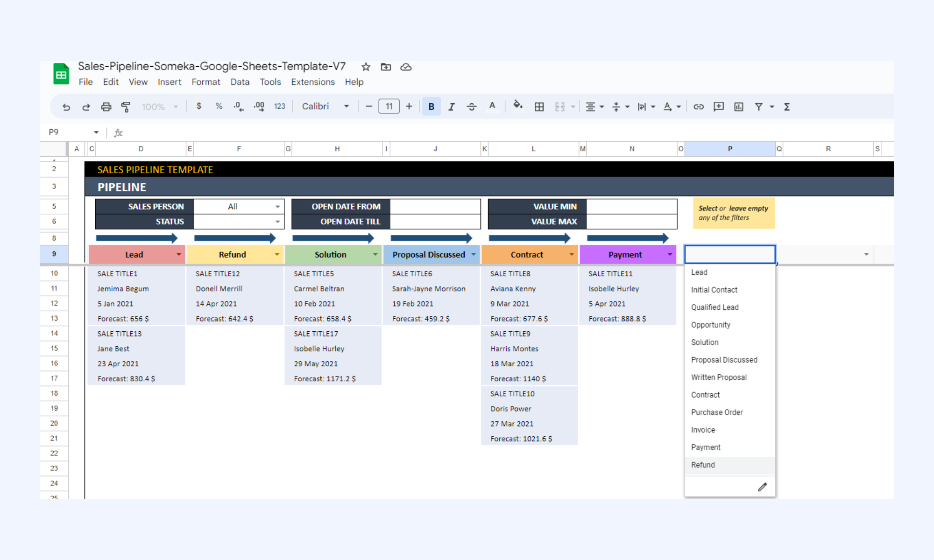Format as percent icon
Screen dimensions: 934x560
(219, 106)
